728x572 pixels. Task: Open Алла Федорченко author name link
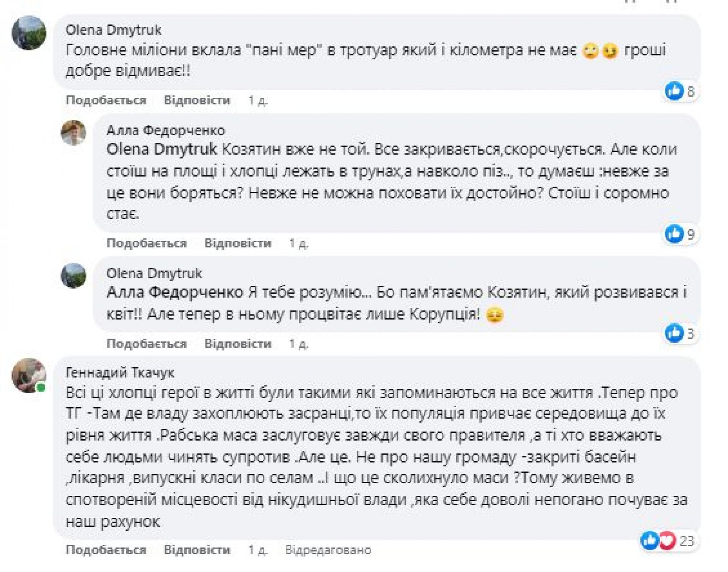[x=166, y=130]
